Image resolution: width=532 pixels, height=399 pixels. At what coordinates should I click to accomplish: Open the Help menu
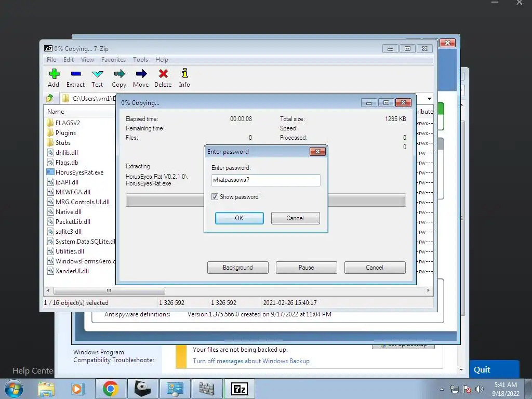pos(162,60)
